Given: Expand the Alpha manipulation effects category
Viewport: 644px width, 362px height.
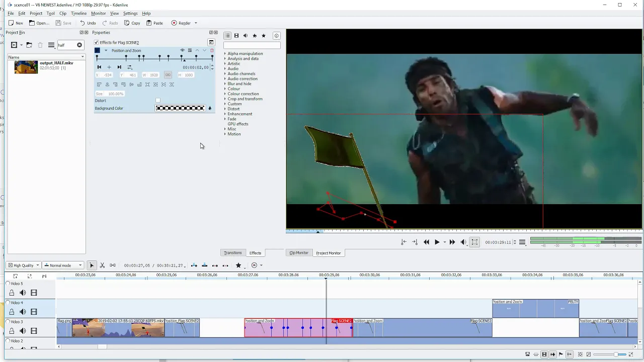Looking at the screenshot, I should (225, 54).
